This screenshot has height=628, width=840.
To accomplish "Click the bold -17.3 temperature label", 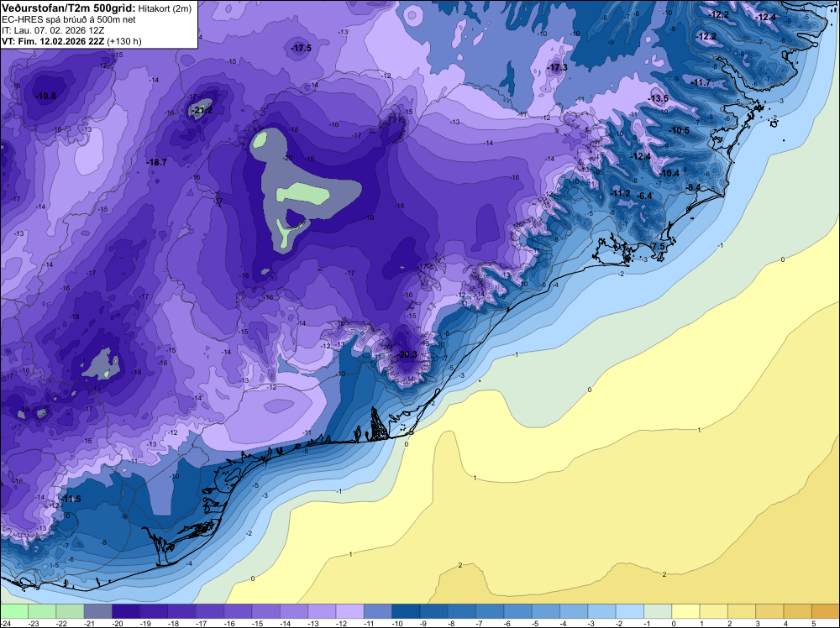I will 557,67.
